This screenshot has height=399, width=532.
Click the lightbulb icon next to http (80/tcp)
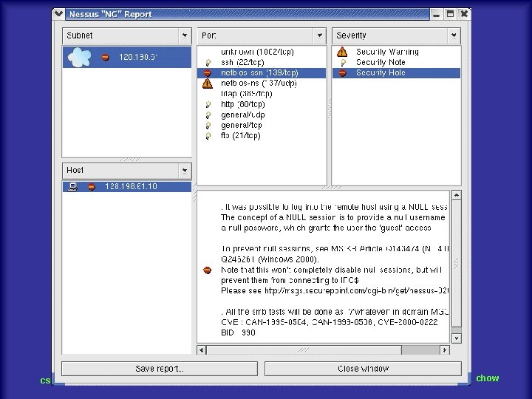(x=208, y=104)
